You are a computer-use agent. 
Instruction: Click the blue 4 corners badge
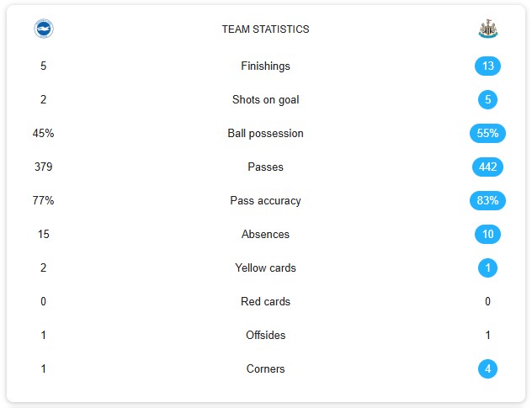tap(487, 368)
